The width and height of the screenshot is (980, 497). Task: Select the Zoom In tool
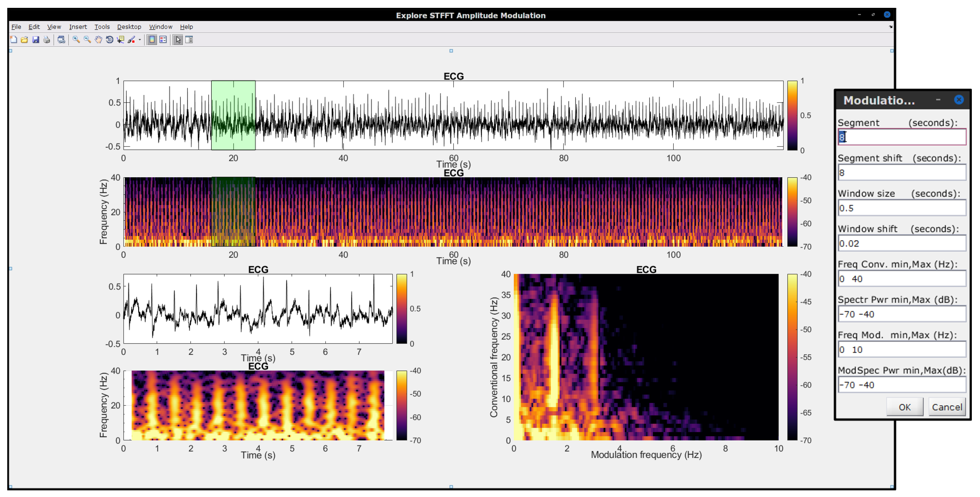tap(76, 40)
